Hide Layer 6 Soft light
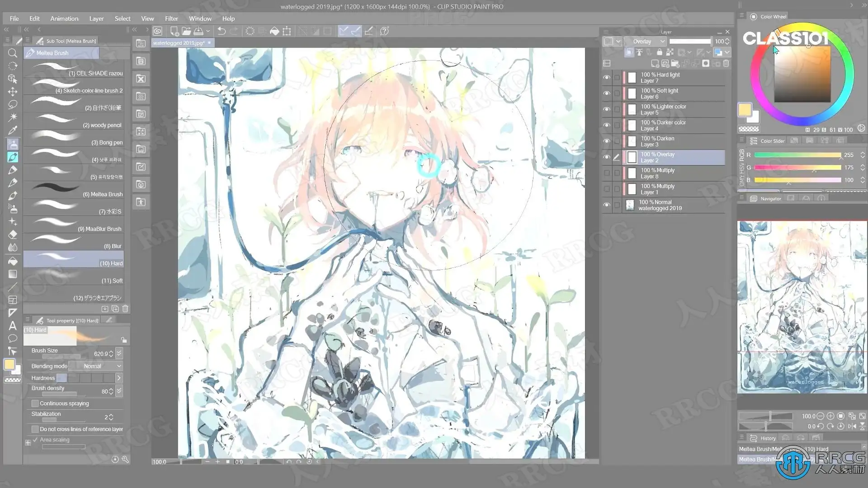This screenshot has width=868, height=488. tap(607, 94)
